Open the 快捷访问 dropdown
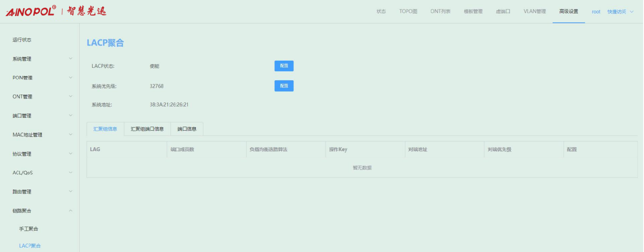644x252 pixels. tap(620, 12)
